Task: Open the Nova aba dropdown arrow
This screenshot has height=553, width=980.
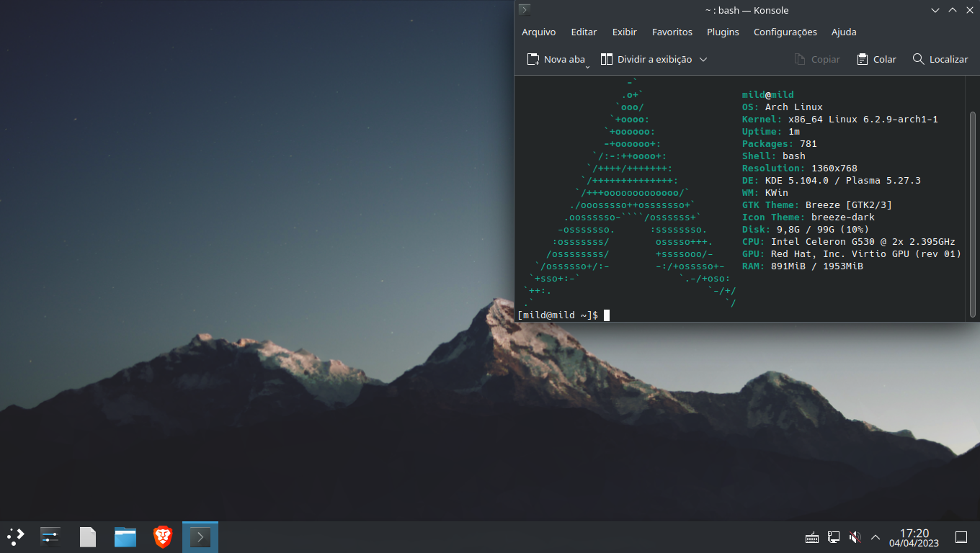Action: (x=587, y=66)
